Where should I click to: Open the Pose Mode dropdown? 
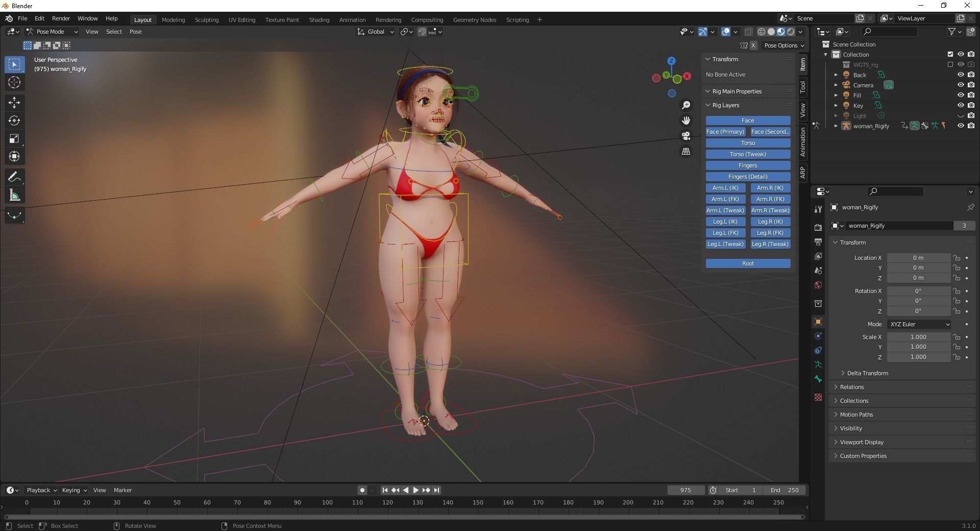[52, 32]
